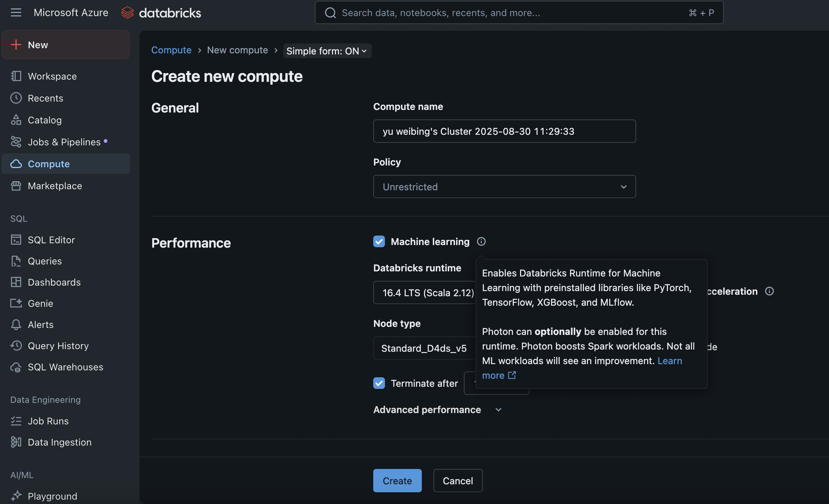Open the Policy Unrestricted dropdown

pyautogui.click(x=504, y=187)
